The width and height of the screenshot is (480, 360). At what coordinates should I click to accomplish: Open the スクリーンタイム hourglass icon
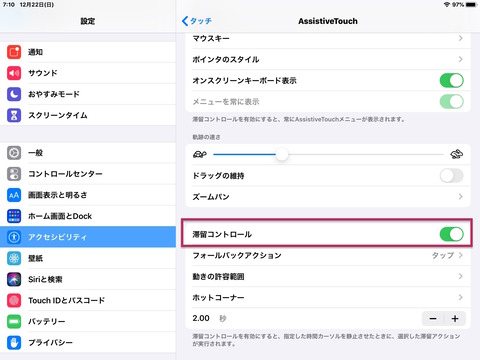click(x=14, y=115)
